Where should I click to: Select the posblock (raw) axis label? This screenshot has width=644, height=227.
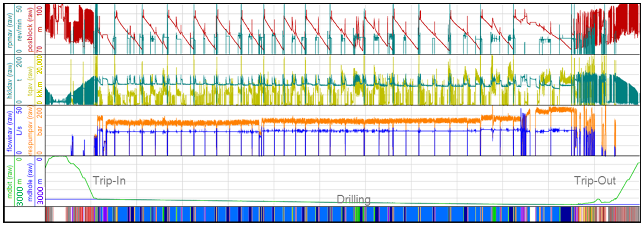tap(30, 29)
